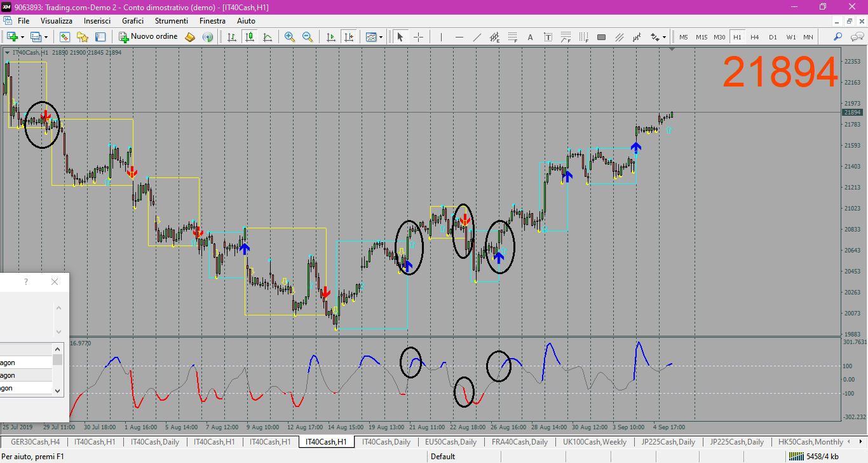Screen dimensions: 868x463
Task: Expand the New Chart dropdown arrow
Action: pyautogui.click(x=22, y=38)
